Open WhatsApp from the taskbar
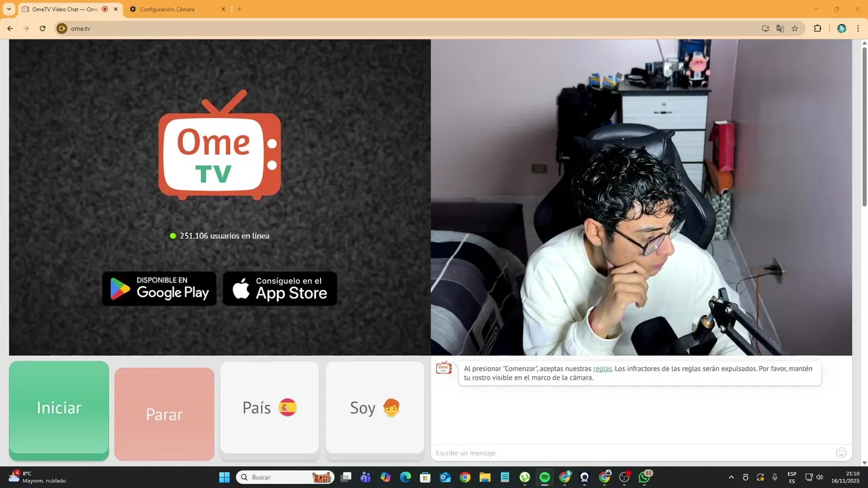The width and height of the screenshot is (868, 488). point(644,477)
